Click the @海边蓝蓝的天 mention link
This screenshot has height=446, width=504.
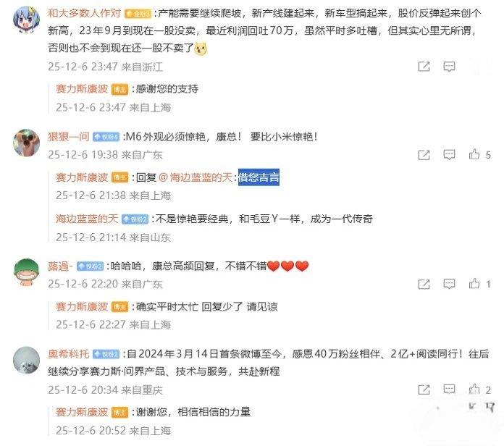(196, 177)
